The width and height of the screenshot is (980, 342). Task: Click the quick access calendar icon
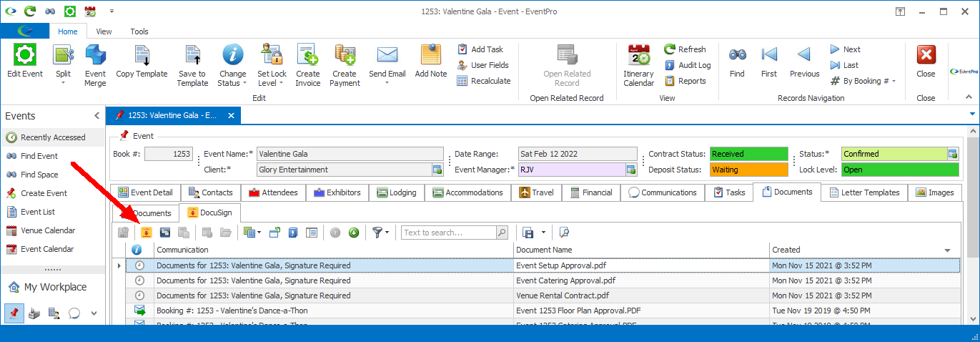point(90,11)
